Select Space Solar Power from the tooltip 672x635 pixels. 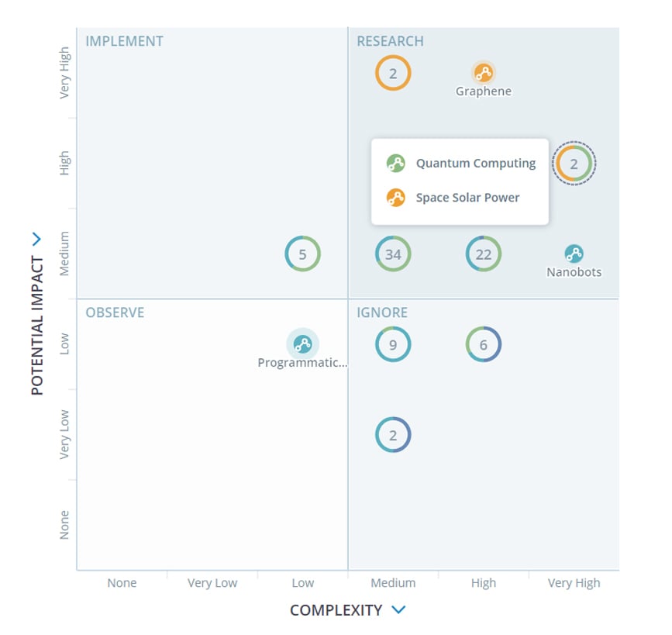pyautogui.click(x=459, y=198)
